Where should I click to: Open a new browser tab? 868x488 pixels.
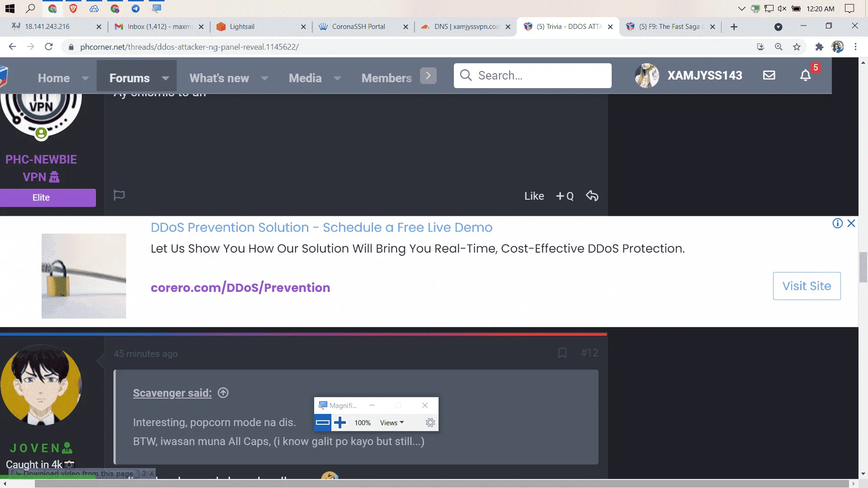tap(734, 27)
